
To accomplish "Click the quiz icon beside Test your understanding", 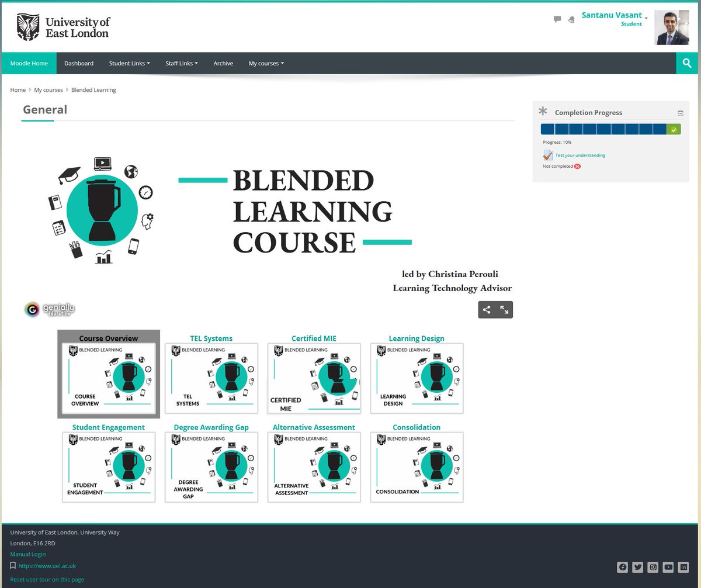I will pos(547,155).
